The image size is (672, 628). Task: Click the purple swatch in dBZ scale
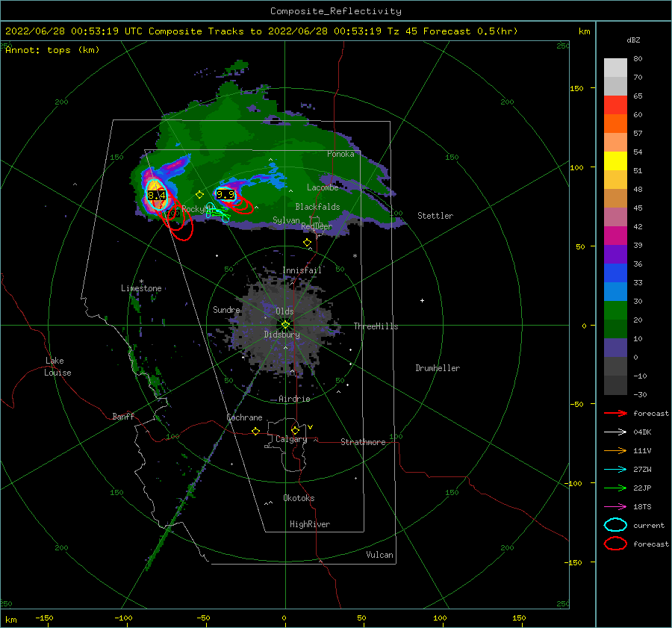615,254
